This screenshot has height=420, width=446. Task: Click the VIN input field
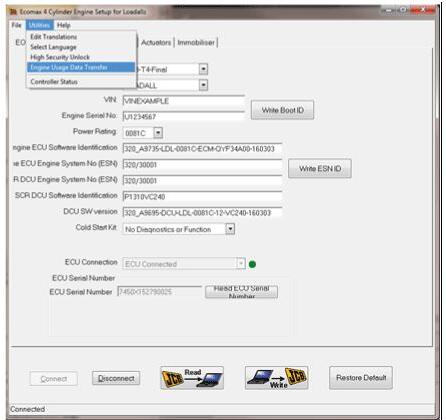point(184,101)
